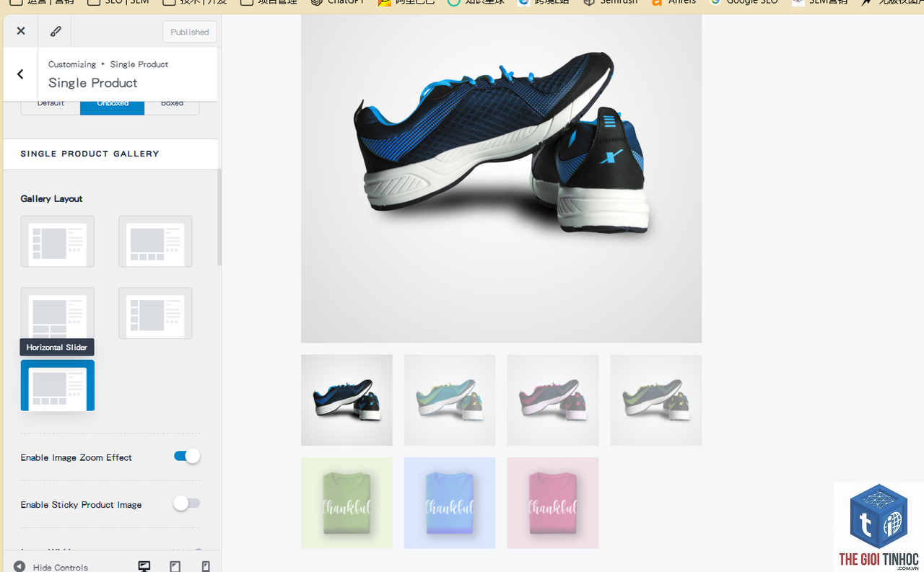The image size is (924, 572).
Task: Toggle Enable Sticky Product Image switch
Action: point(187,503)
